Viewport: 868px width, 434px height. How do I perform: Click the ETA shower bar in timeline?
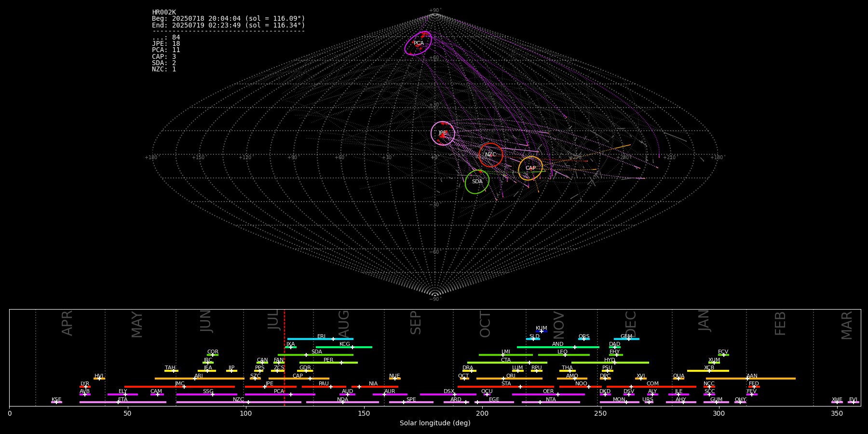(x=123, y=402)
